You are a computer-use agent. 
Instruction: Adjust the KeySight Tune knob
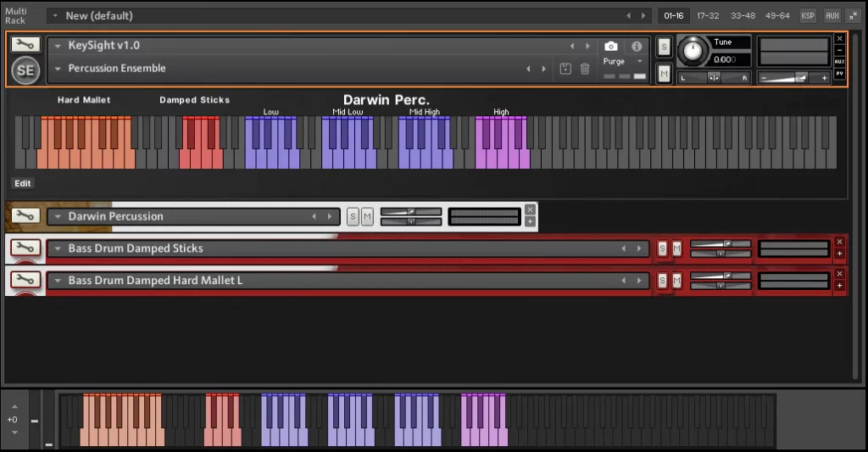(693, 51)
